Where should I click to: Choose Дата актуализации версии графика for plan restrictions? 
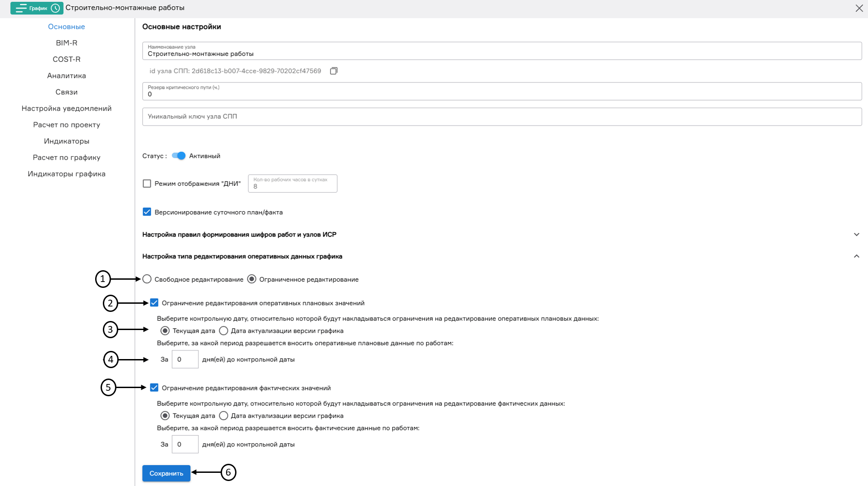point(223,331)
